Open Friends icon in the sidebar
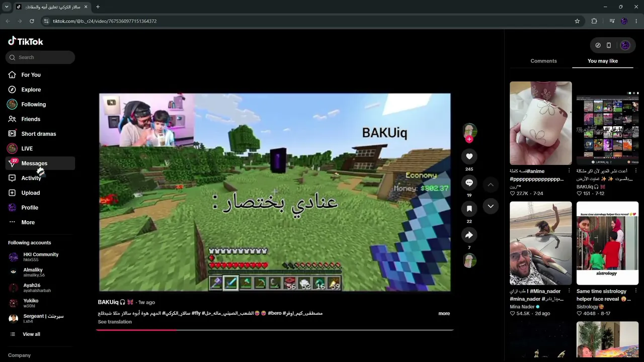 [x=12, y=119]
